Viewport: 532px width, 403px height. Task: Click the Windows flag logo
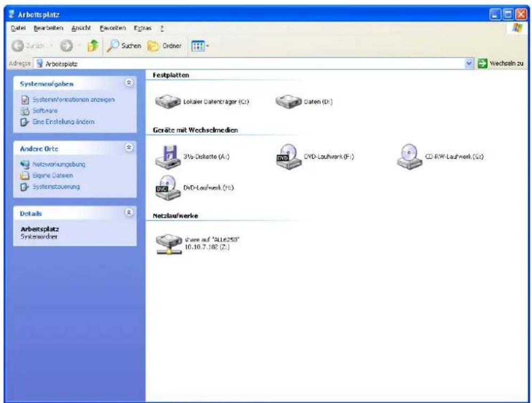(517, 28)
